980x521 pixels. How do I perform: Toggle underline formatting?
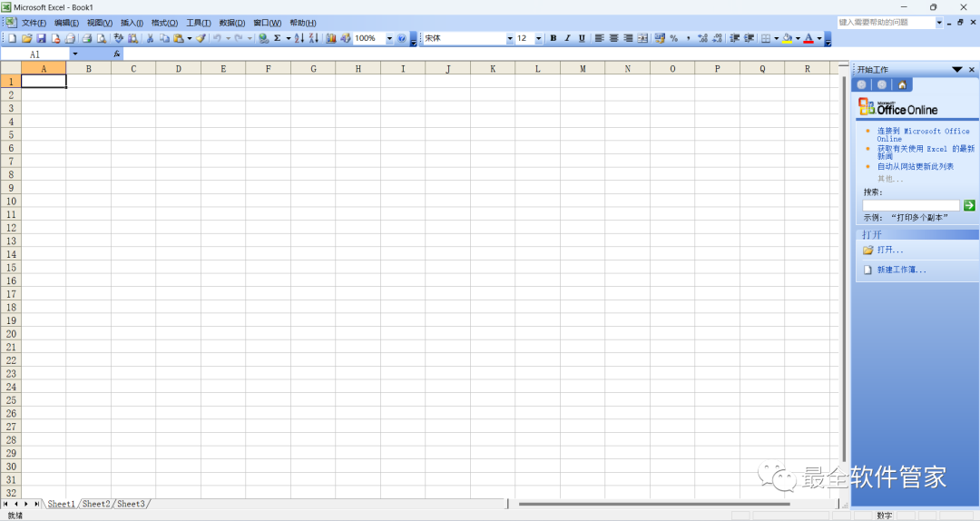click(x=582, y=38)
